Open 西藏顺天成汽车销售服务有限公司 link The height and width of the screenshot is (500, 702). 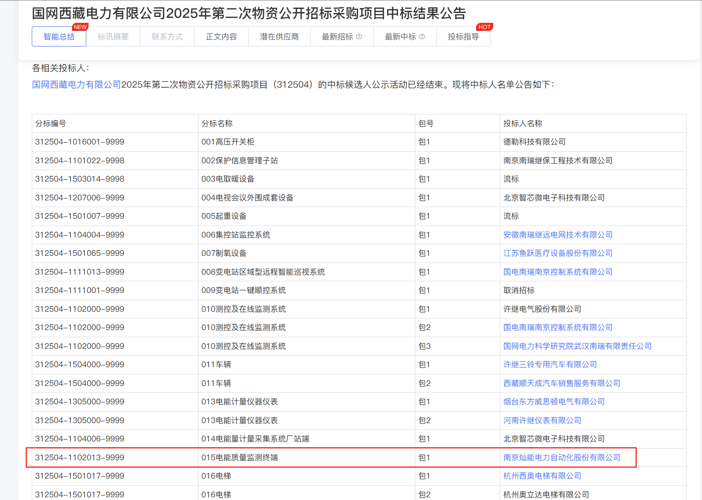click(x=562, y=383)
